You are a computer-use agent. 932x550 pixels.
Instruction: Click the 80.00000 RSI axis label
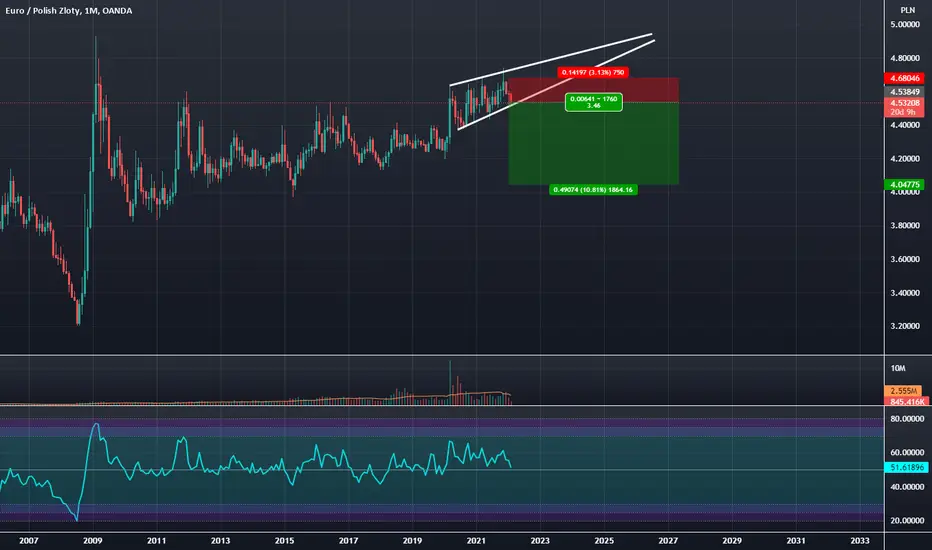coord(906,419)
